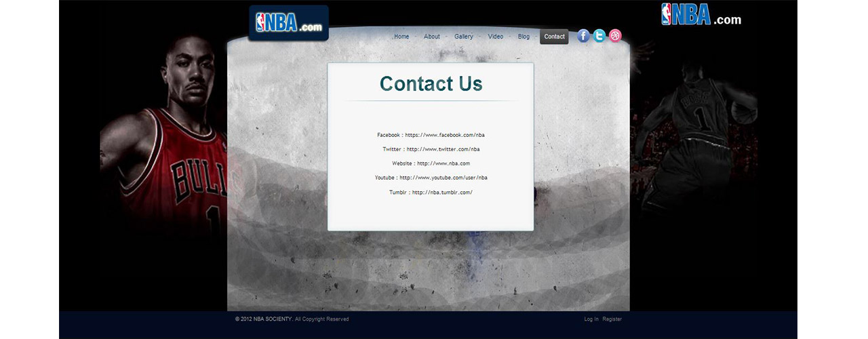
Task: Follow the twitter.com/nba link
Action: 443,149
